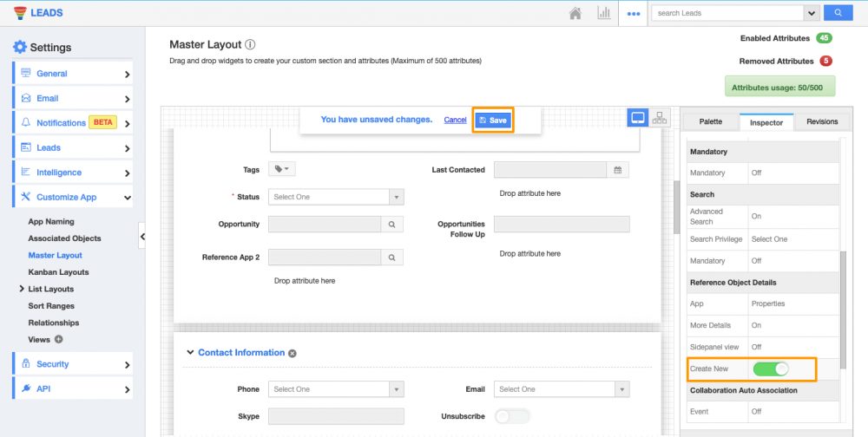Switch to desktop layout view icon
This screenshot has height=437, width=868.
pos(638,118)
